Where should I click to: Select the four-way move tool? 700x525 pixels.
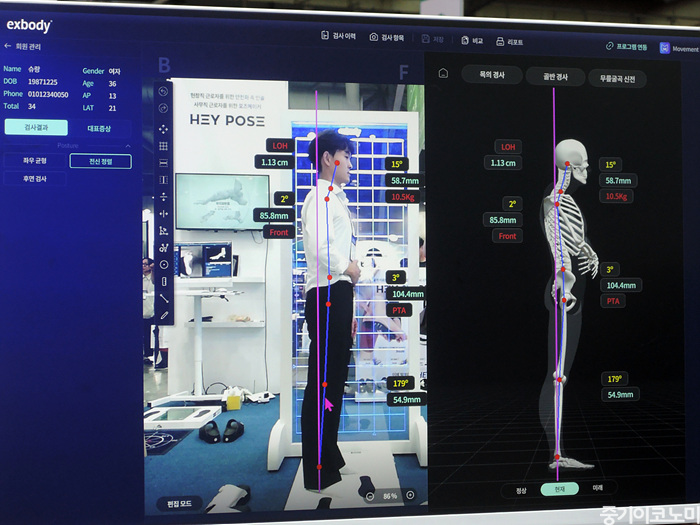(x=163, y=129)
